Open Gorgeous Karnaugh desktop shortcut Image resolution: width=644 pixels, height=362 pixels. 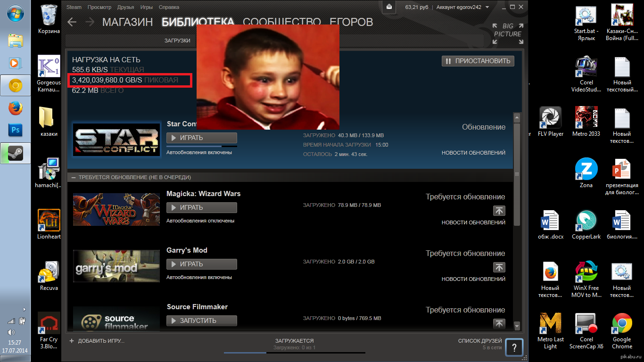click(49, 74)
